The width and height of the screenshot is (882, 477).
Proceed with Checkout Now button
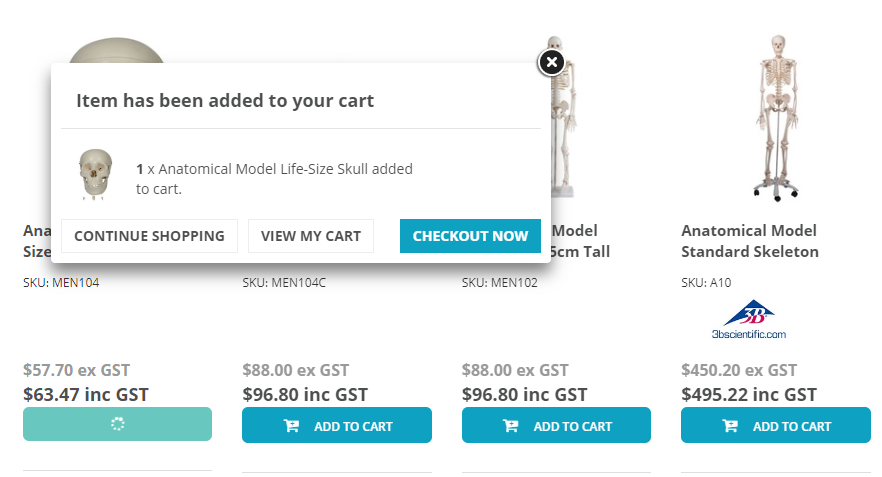coord(470,236)
